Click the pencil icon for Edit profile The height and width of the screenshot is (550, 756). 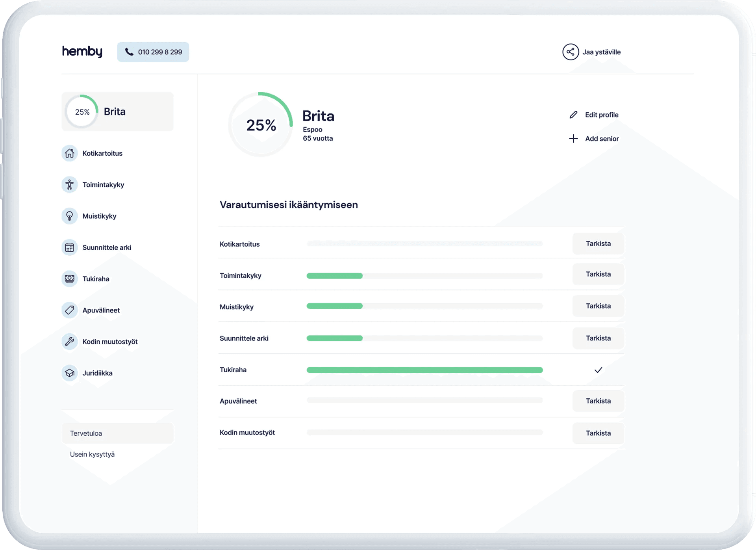point(573,115)
